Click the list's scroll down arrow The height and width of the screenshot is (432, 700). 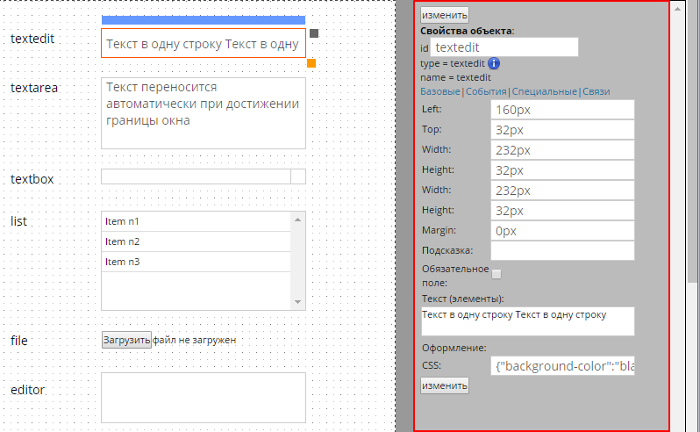298,302
